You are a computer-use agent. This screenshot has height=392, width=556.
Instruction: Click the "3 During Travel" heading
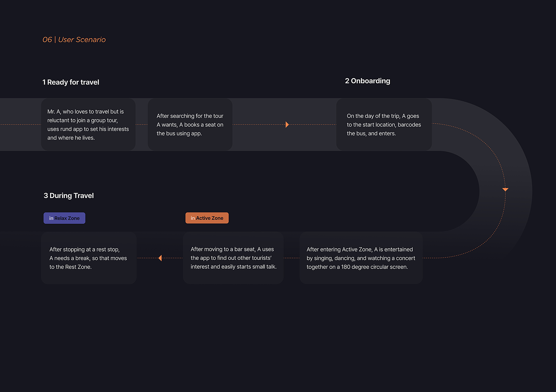(69, 196)
